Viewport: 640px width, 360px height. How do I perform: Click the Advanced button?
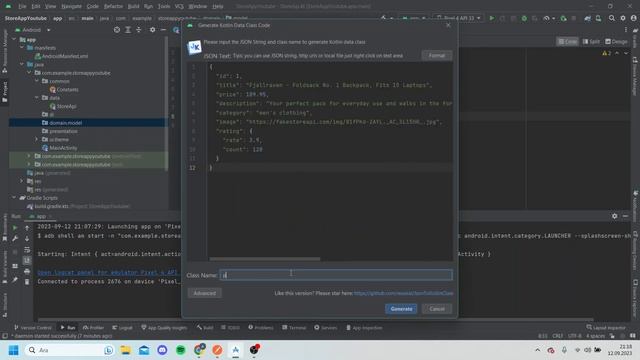(x=204, y=293)
